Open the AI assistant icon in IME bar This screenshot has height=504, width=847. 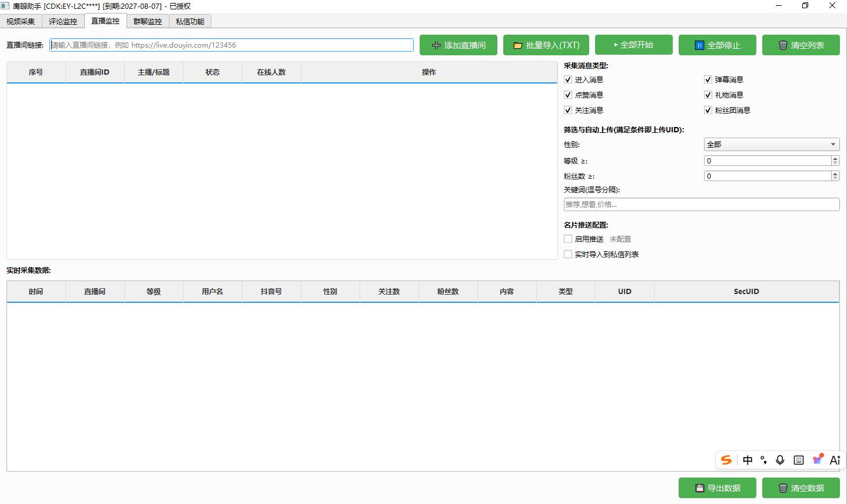pos(835,460)
